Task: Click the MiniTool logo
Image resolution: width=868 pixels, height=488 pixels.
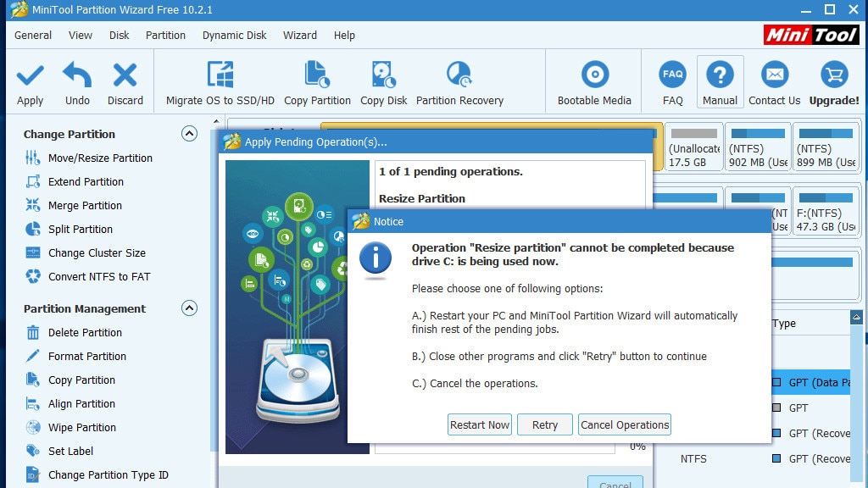Action: coord(811,35)
